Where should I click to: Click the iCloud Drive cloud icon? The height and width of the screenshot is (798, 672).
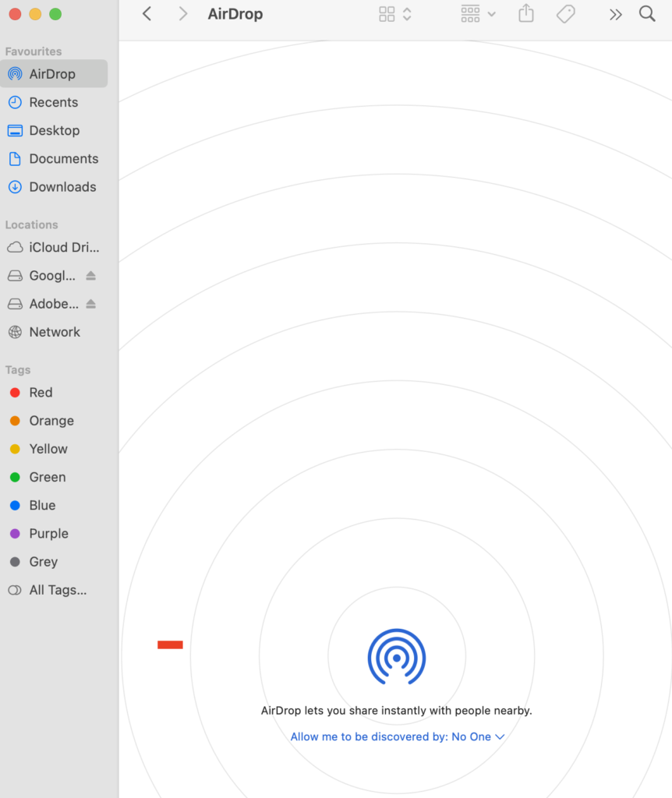14,247
